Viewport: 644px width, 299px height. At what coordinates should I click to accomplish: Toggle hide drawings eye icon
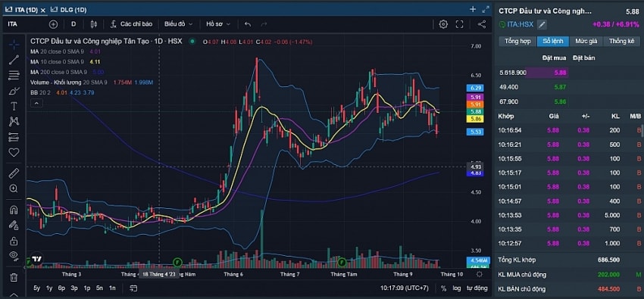14,256
